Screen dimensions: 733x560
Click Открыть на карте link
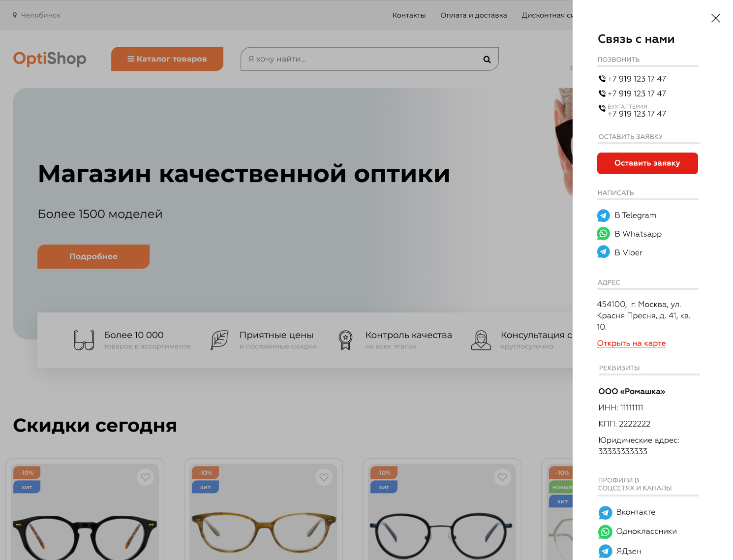click(x=631, y=343)
